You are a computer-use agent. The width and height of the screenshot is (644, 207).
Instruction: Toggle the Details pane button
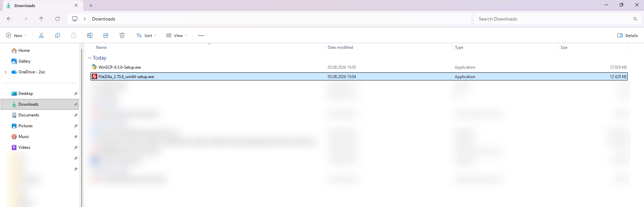pos(628,35)
